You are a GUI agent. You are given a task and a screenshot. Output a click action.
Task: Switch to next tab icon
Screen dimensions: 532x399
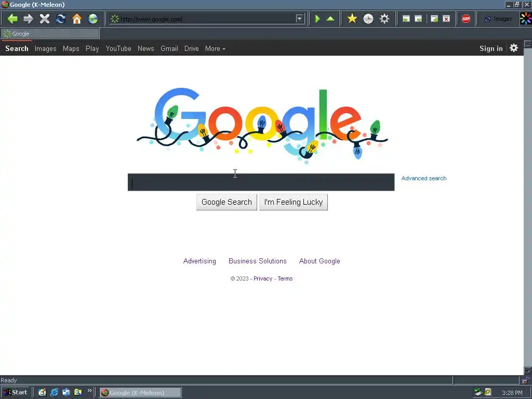coord(418,19)
